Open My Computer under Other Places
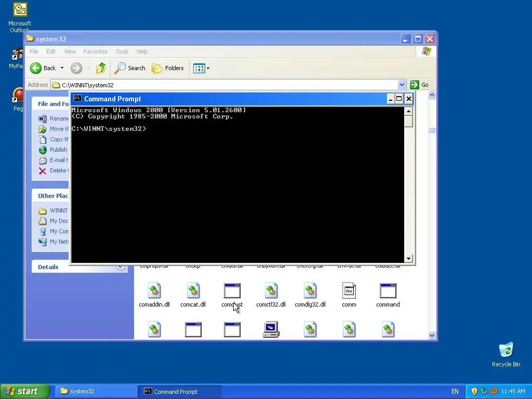This screenshot has width=532, height=399. [x=54, y=231]
